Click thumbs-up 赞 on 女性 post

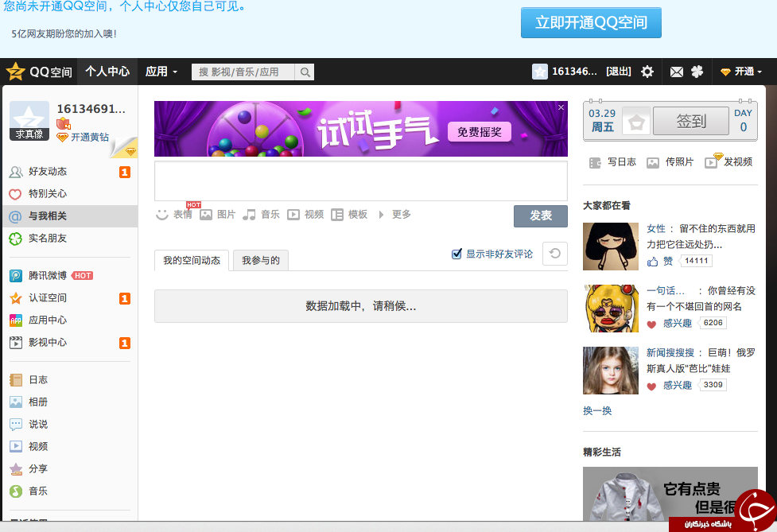tap(659, 261)
